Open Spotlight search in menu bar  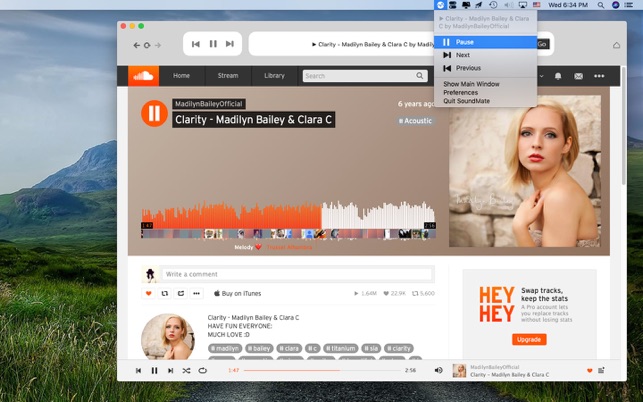click(600, 5)
